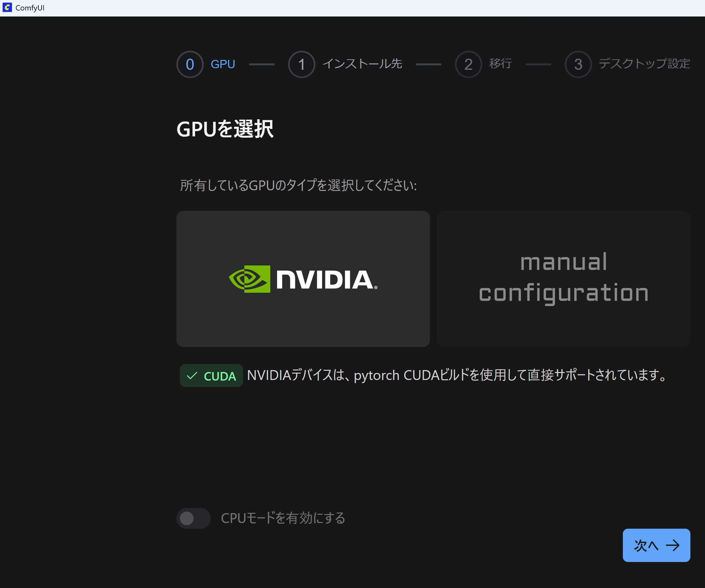
Task: Toggle the CPUモード switch on
Action: tap(193, 518)
